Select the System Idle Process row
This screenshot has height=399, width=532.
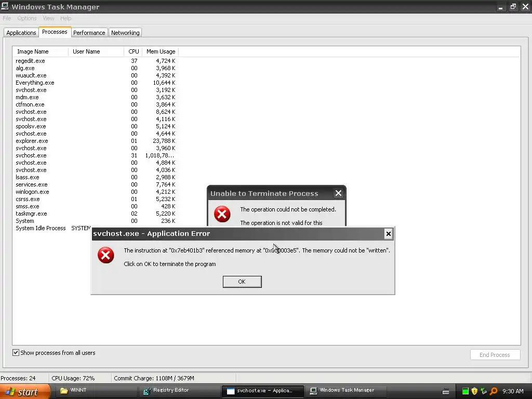coord(52,229)
